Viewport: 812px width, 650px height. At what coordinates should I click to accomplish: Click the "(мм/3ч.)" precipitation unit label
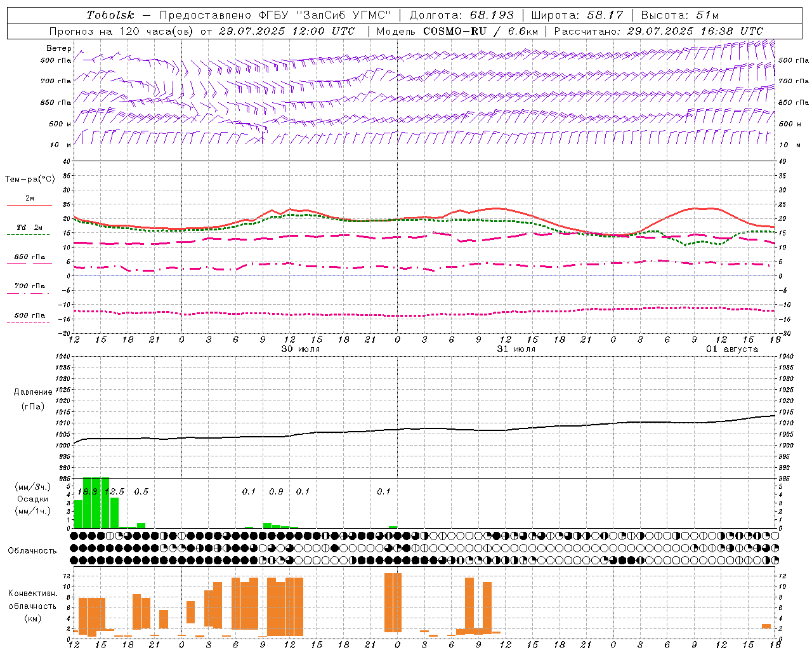coord(33,487)
